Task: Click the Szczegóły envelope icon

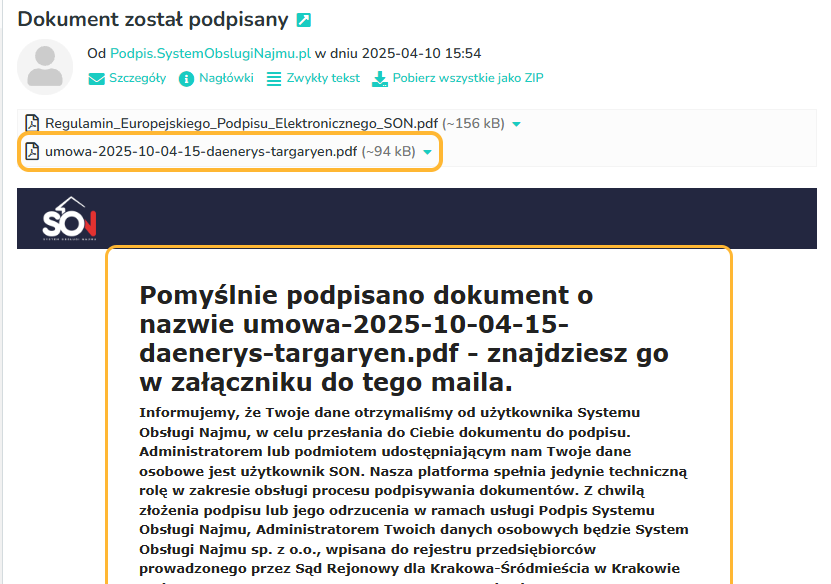Action: [x=96, y=79]
